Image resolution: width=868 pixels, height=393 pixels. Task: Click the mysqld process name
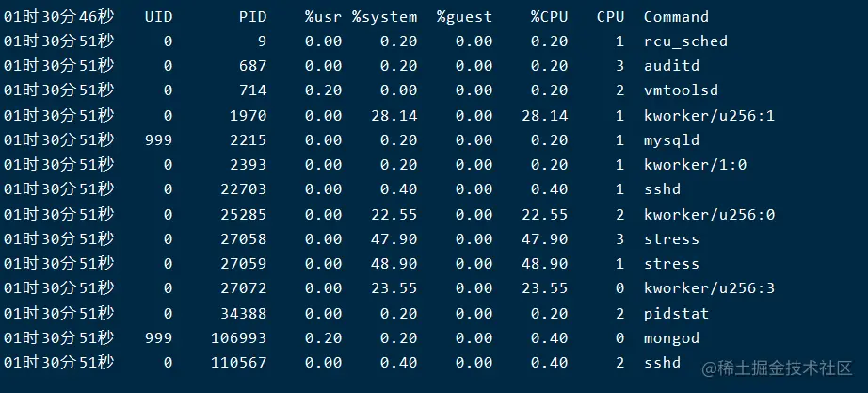point(671,140)
